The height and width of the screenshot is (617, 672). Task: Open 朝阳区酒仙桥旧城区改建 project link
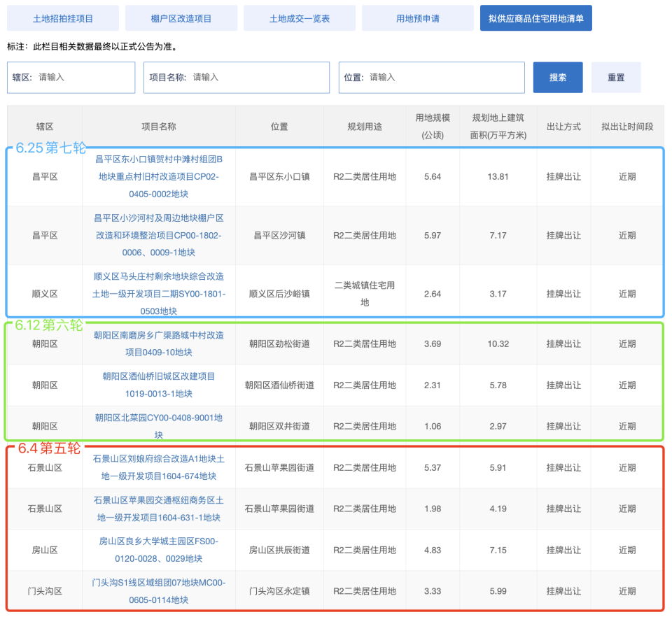(x=159, y=385)
